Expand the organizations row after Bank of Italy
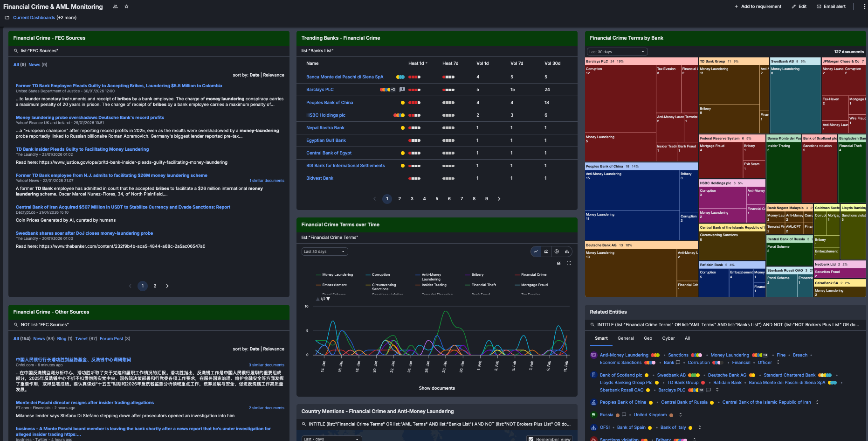This screenshot has height=441, width=868. click(x=700, y=427)
